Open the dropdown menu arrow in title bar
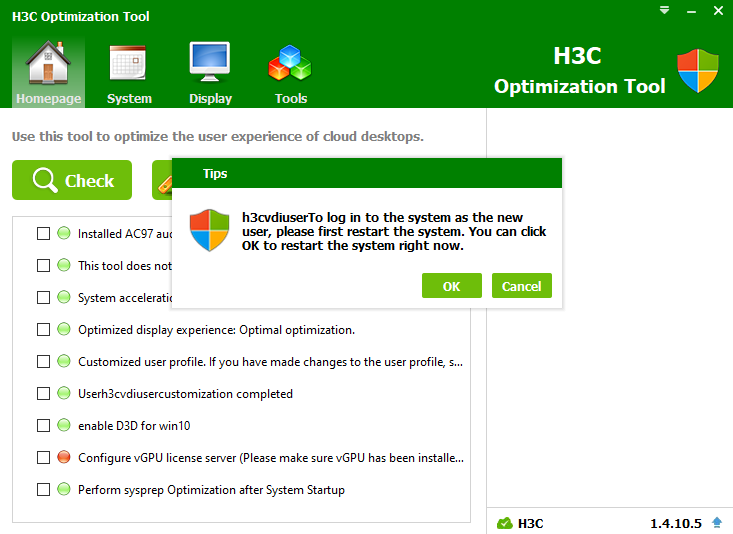The height and width of the screenshot is (534, 733). 664,10
